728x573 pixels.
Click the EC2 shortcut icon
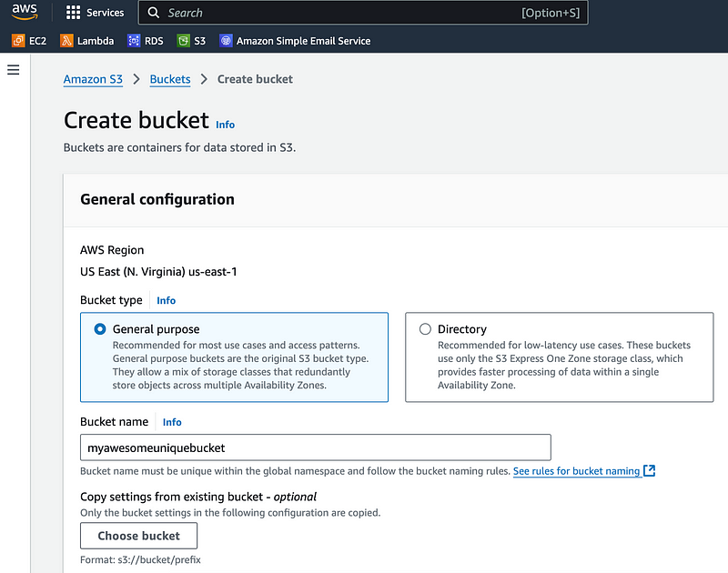click(x=18, y=41)
